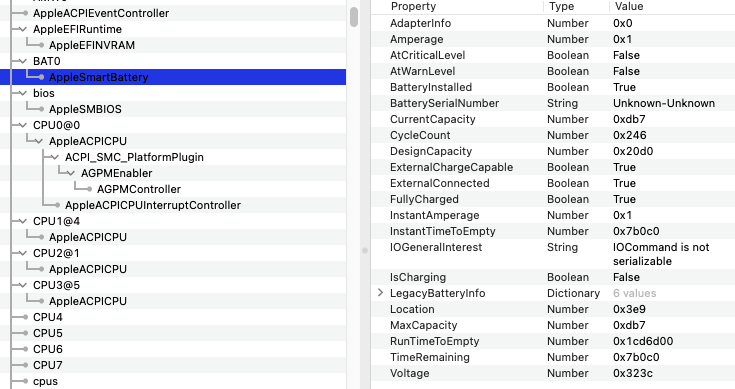Collapse the CPU2@1 node chevron

pyautogui.click(x=22, y=253)
